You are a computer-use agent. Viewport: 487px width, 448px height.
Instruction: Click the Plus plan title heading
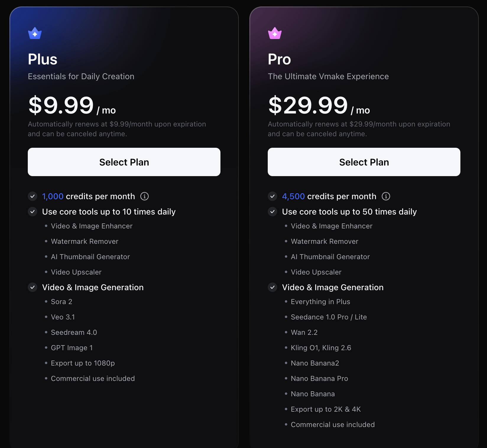pos(43,59)
